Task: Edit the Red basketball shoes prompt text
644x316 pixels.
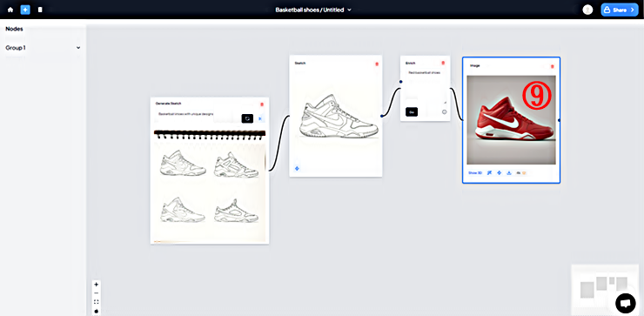Action: pyautogui.click(x=425, y=73)
